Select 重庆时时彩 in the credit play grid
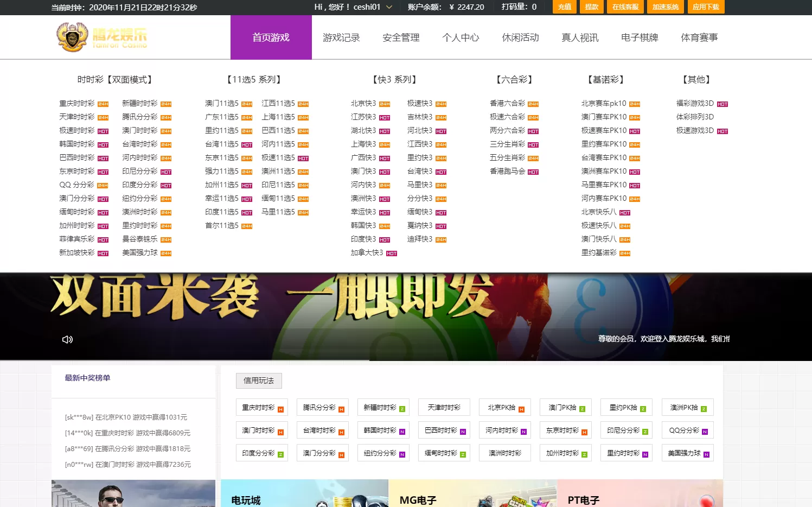The height and width of the screenshot is (507, 812). pyautogui.click(x=261, y=407)
